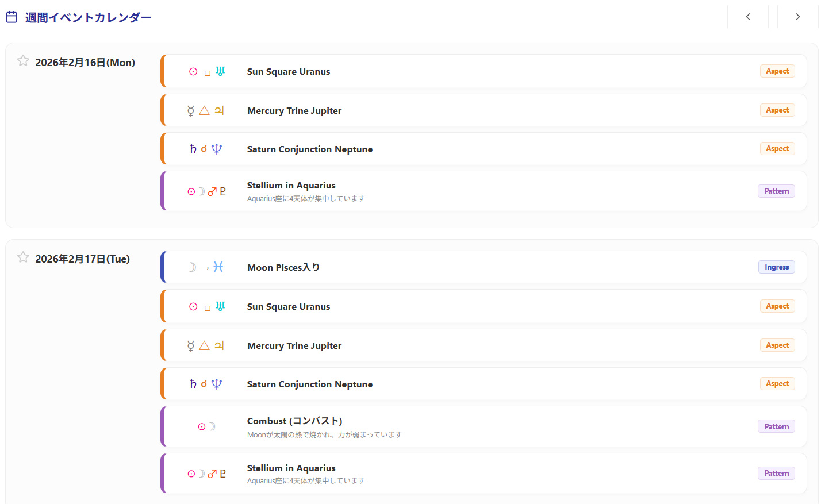Toggle favorite star for February 17 Tuesday
The image size is (825, 504).
point(23,257)
